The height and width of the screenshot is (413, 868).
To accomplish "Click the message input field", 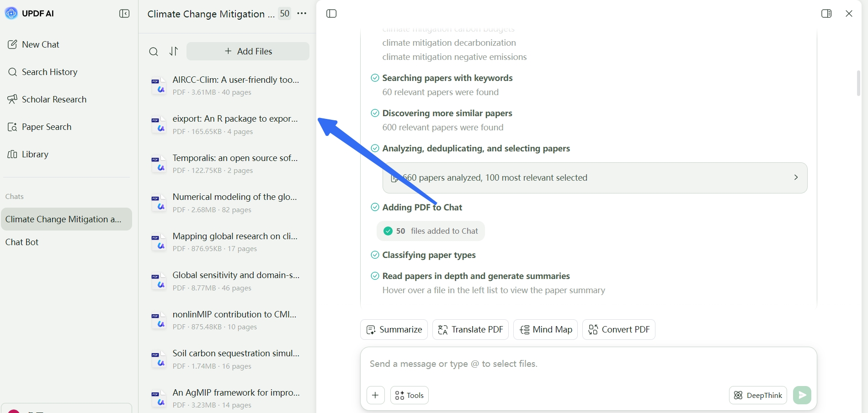I will [588, 364].
